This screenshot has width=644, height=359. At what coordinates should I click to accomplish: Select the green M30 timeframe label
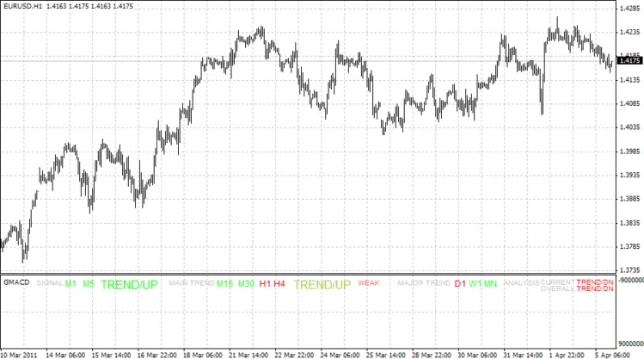pyautogui.click(x=246, y=283)
